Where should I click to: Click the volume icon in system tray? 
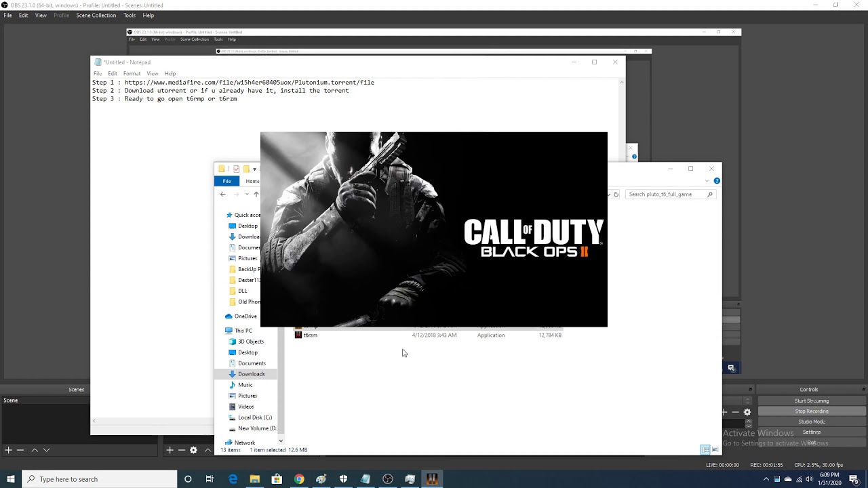809,479
